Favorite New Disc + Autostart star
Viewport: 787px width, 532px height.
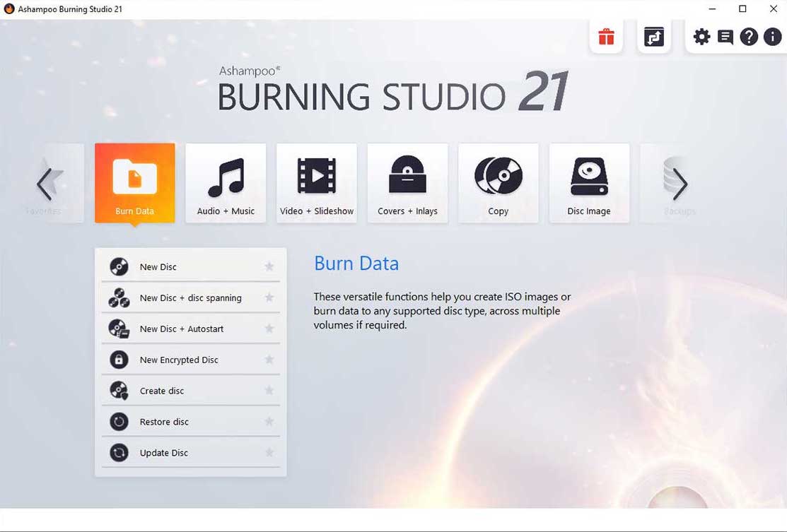tap(269, 329)
